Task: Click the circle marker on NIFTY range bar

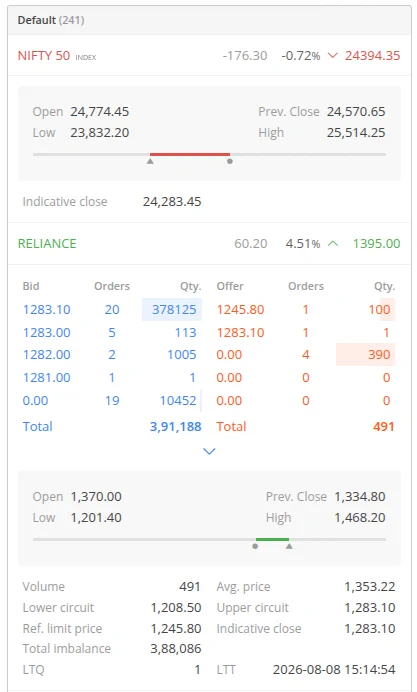Action: pos(230,162)
